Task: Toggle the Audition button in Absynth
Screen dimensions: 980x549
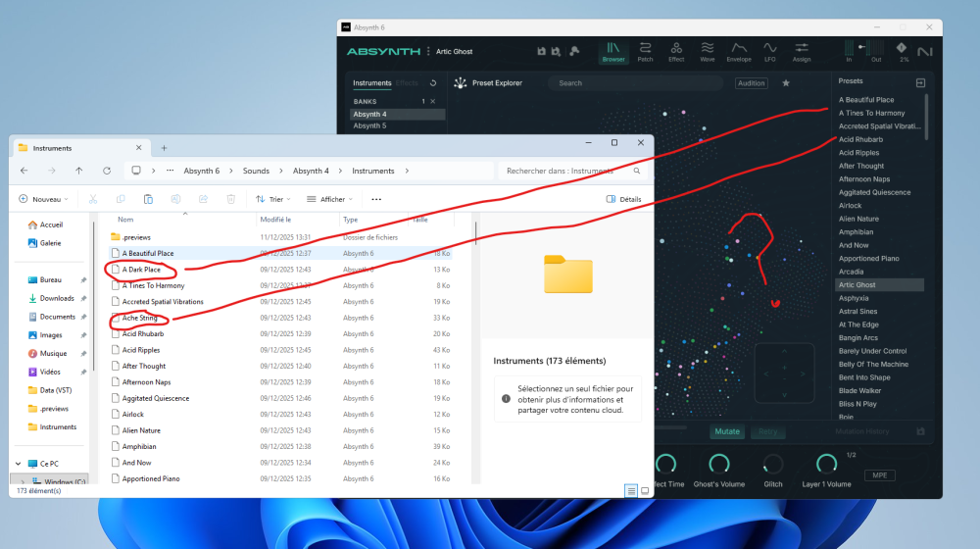Action: pos(751,82)
